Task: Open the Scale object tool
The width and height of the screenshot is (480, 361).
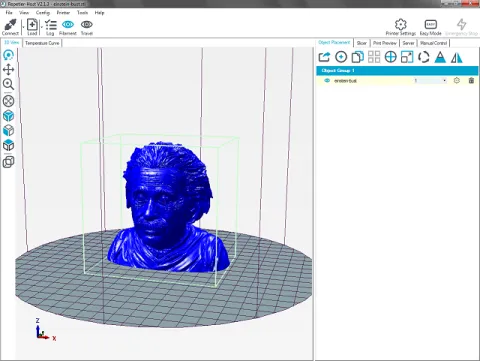Action: [x=407, y=57]
